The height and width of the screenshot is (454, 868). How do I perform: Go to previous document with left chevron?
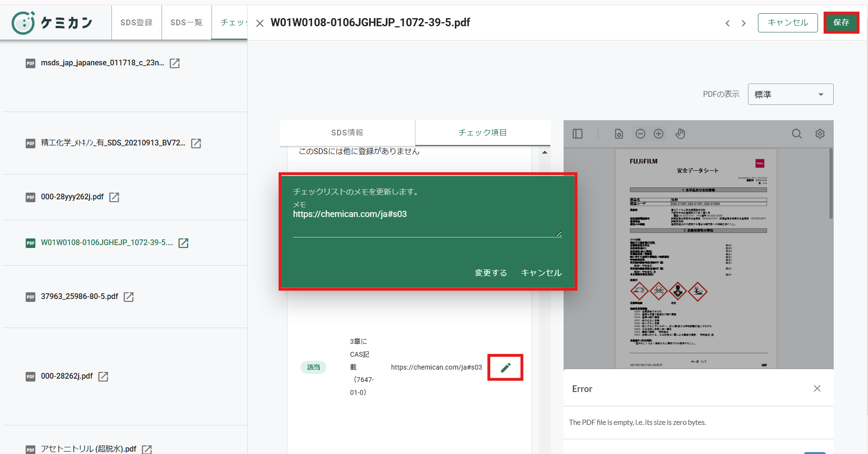tap(727, 23)
